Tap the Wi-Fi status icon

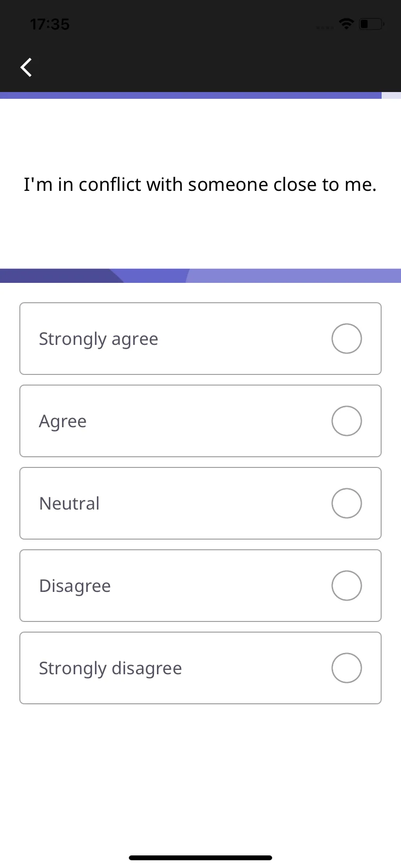coord(346,23)
